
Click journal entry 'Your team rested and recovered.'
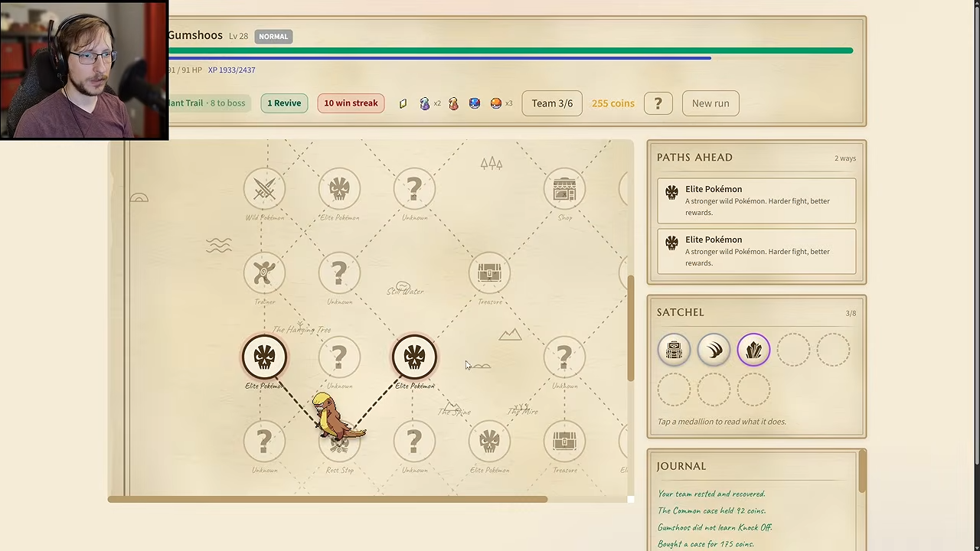point(711,494)
